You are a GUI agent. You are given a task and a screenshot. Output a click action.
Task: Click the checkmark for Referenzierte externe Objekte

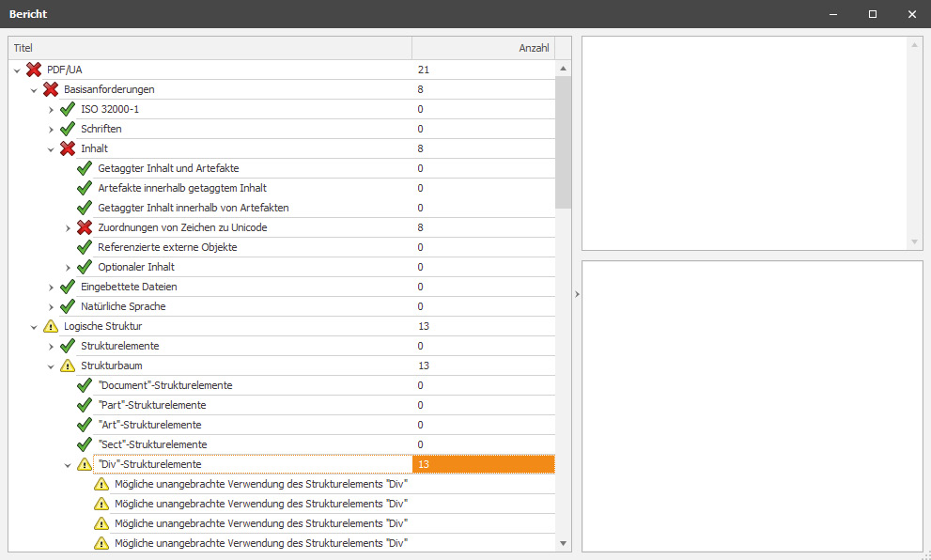pos(85,247)
